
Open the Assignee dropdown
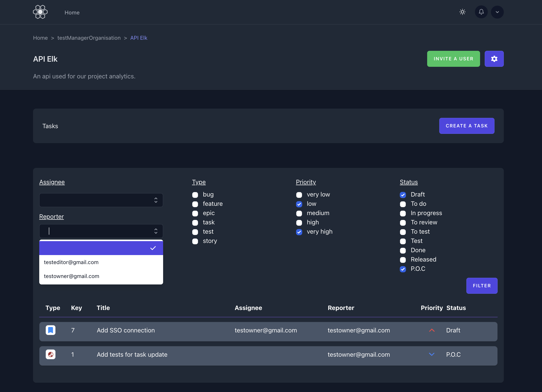101,200
